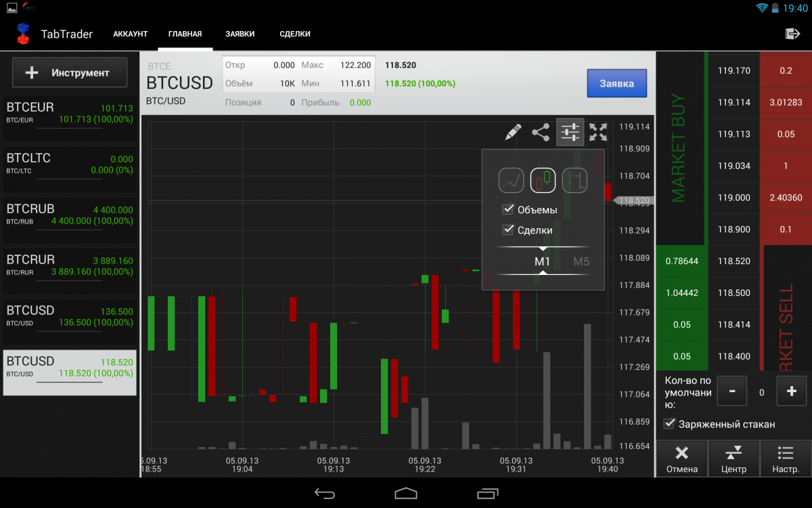The image size is (812, 508).
Task: Click MARKET BUY vertical button
Action: [x=679, y=148]
